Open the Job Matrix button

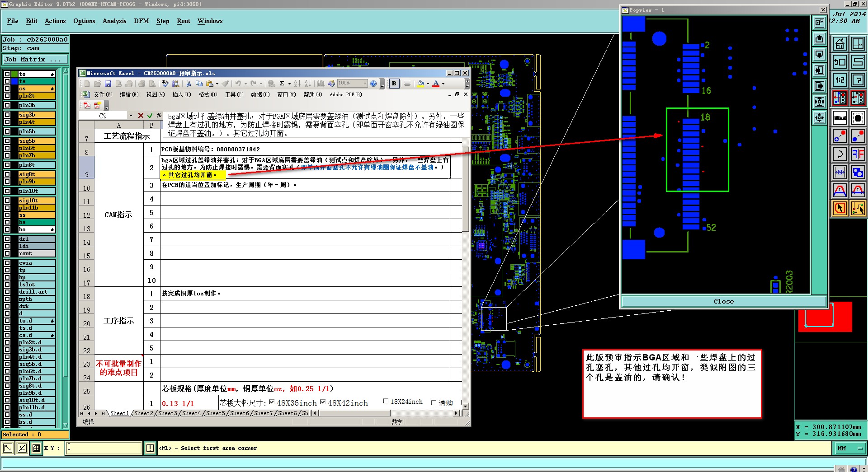coord(35,60)
